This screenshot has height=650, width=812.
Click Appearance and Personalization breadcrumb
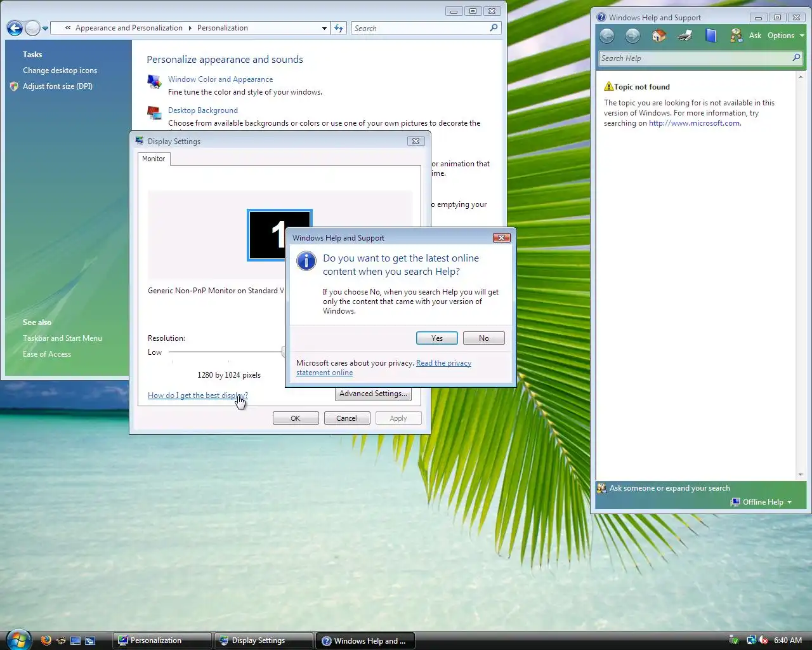click(x=129, y=28)
